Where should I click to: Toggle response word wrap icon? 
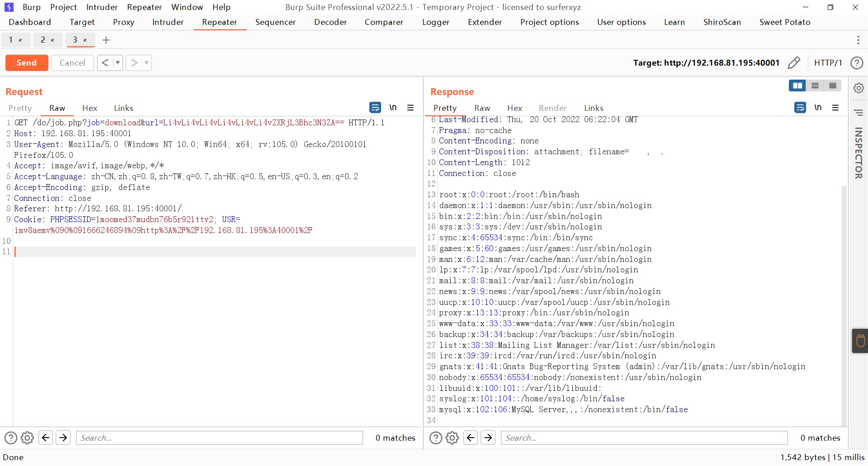(800, 107)
